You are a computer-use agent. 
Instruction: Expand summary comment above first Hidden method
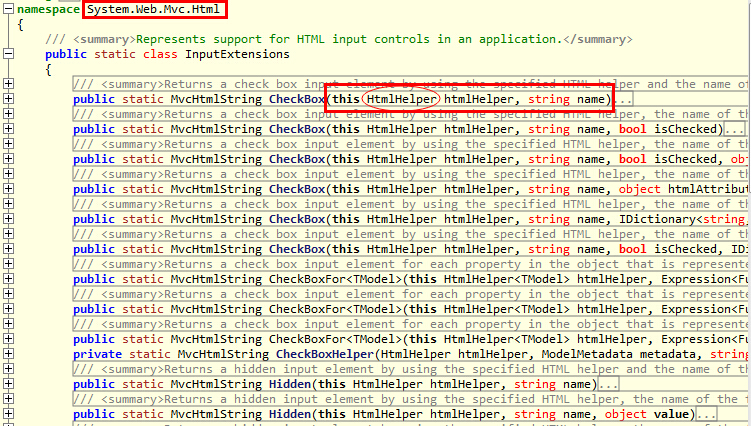(x=8, y=369)
